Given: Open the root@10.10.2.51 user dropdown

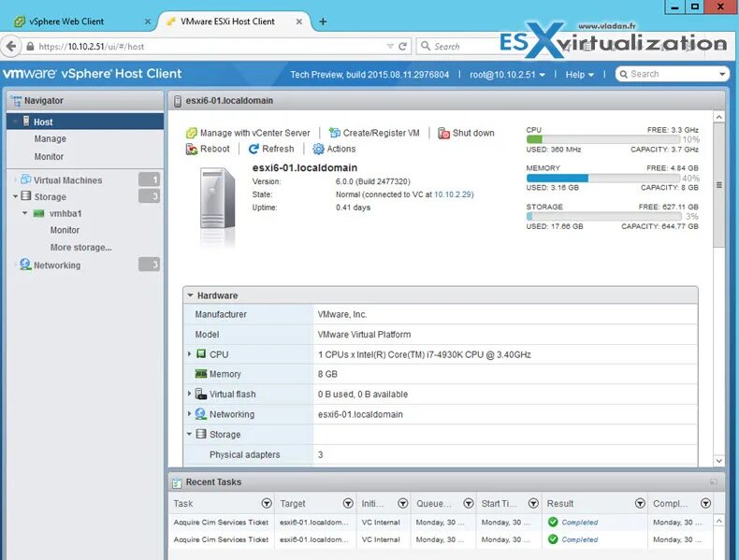Looking at the screenshot, I should click(x=507, y=75).
